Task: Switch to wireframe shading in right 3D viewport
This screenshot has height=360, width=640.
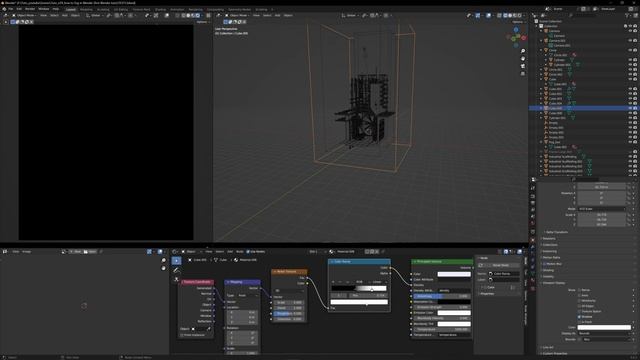Action: click(505, 16)
